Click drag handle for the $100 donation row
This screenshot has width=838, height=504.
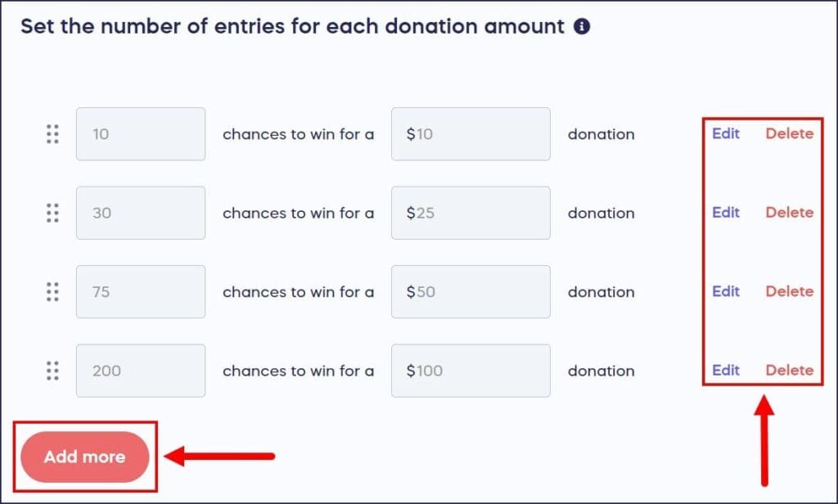coord(52,371)
